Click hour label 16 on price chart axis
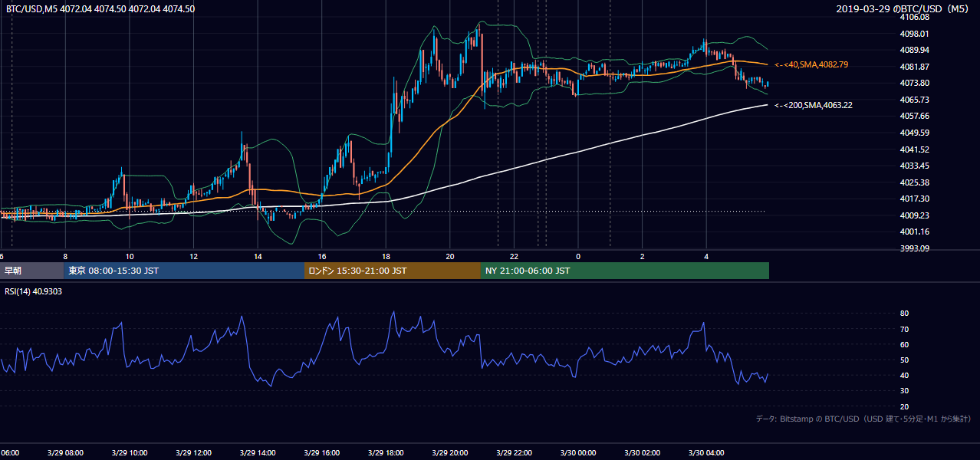Viewport: 980px width, 460px height. 321,256
